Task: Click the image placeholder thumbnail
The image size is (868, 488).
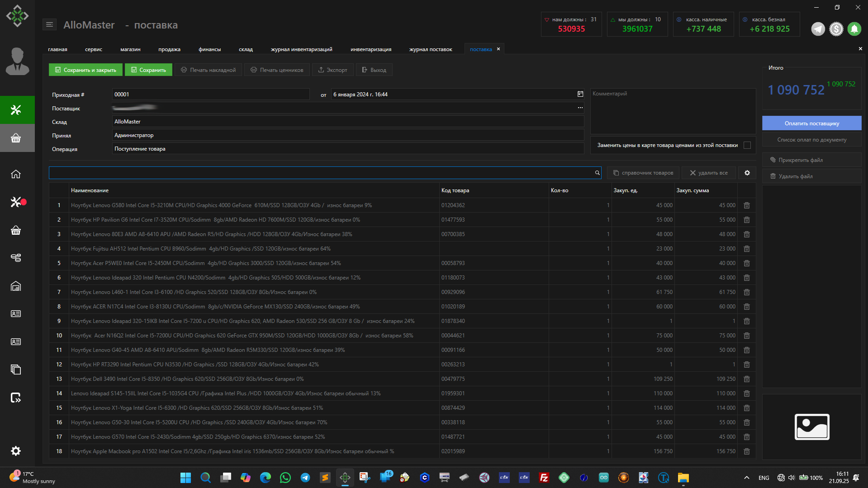Action: (x=812, y=426)
